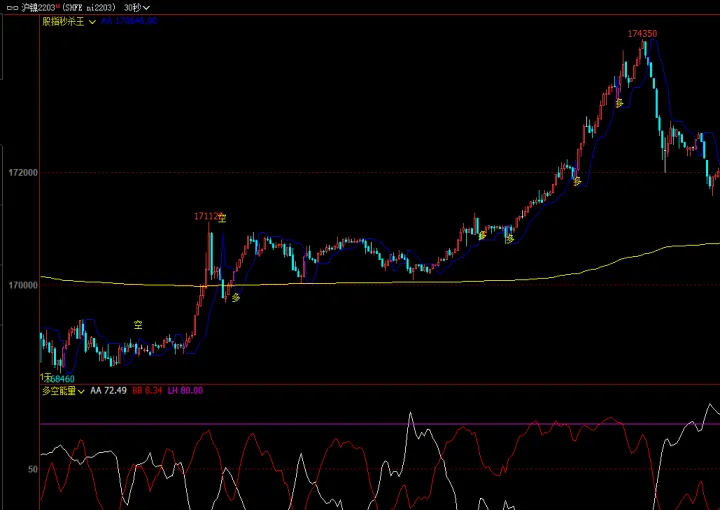
Task: Click the 172000 price axis label
Action: (x=22, y=173)
